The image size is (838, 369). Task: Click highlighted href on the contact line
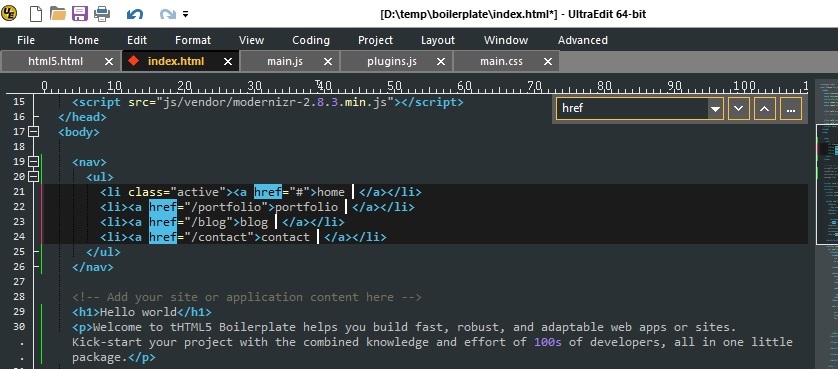coord(163,236)
